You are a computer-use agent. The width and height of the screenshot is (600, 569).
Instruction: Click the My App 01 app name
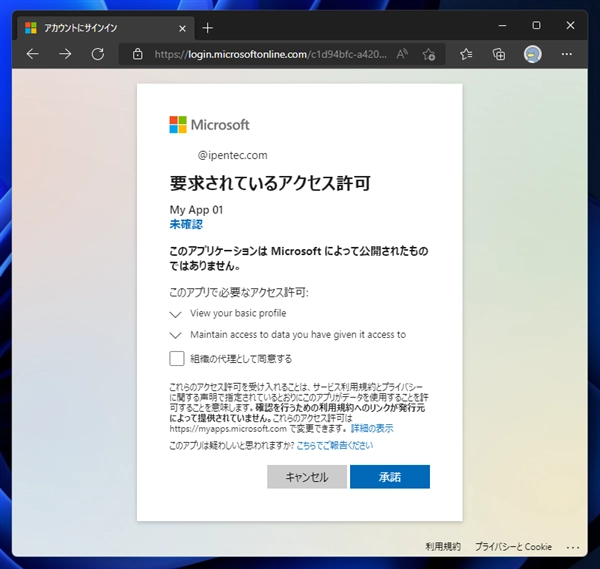(x=196, y=210)
